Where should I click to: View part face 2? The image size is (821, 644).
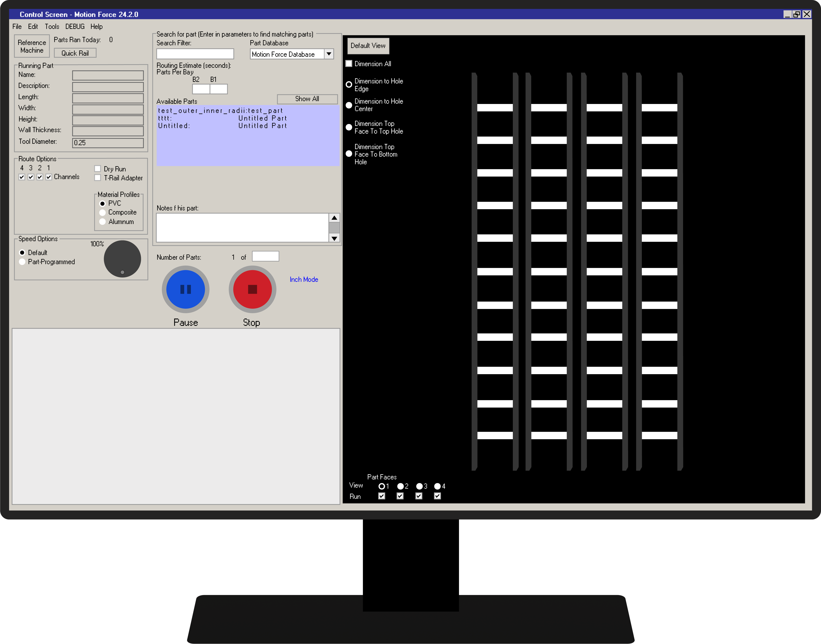click(x=400, y=486)
